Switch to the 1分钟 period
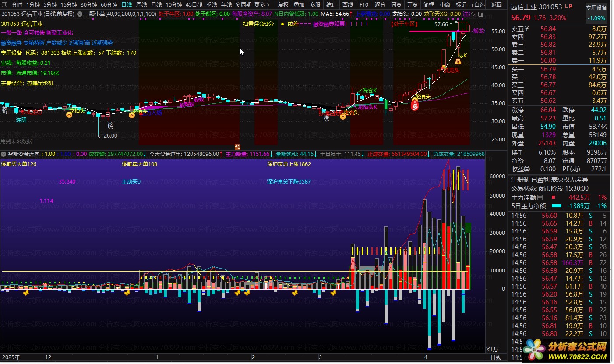 (x=33, y=5)
